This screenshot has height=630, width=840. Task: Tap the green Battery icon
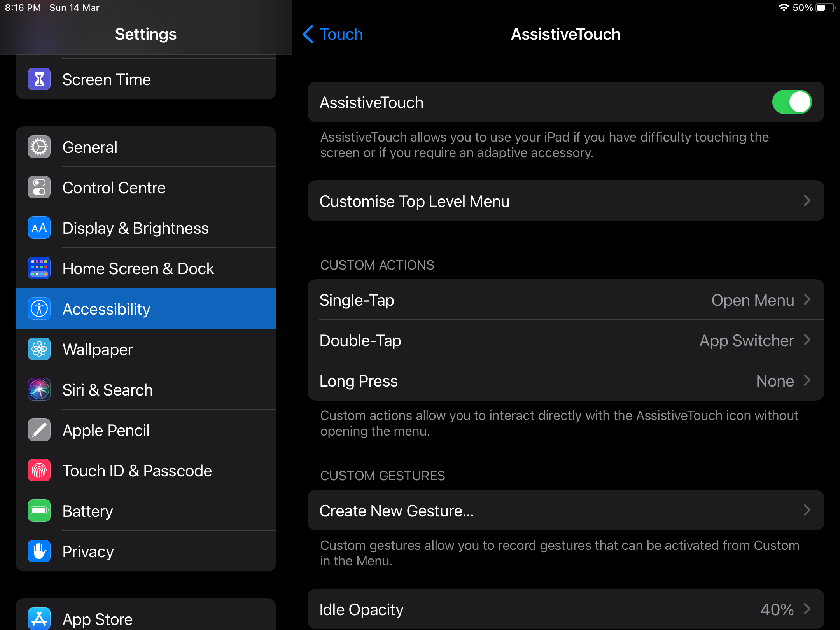[39, 511]
